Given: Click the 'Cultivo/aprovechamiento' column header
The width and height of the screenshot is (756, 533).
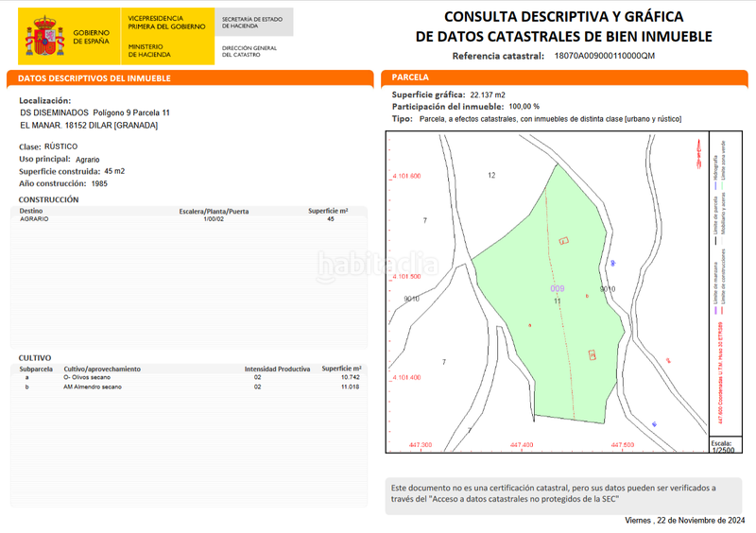Looking at the screenshot, I should tap(102, 369).
